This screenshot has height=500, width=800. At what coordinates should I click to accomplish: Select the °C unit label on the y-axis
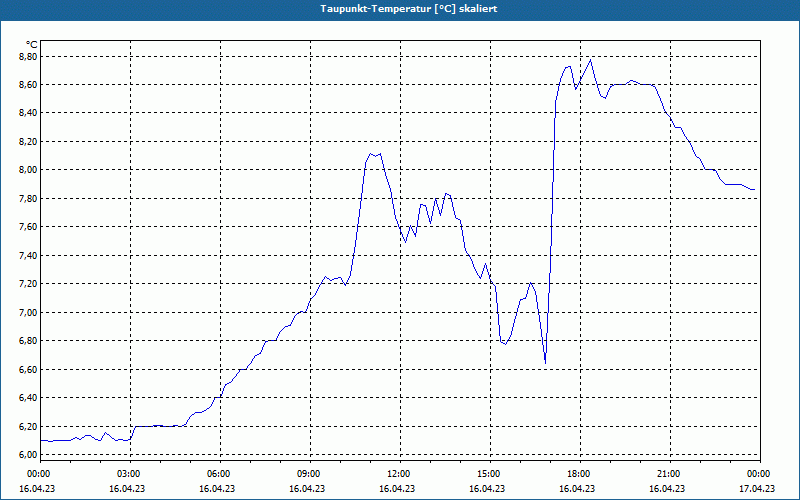coord(32,45)
